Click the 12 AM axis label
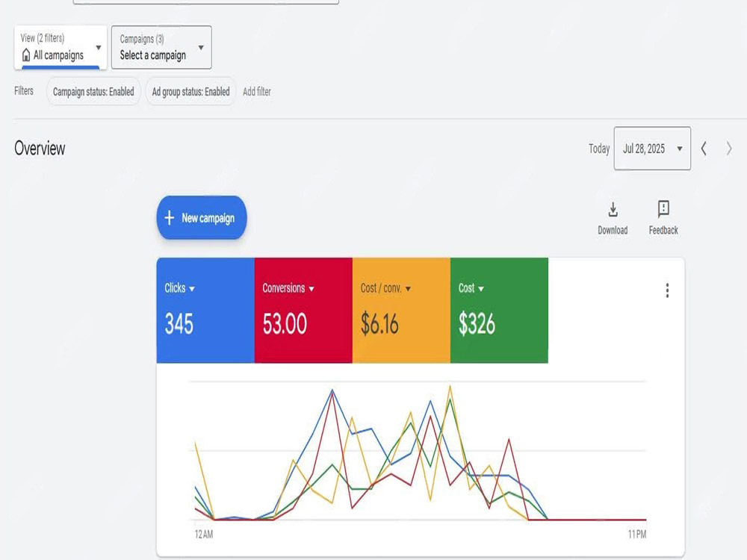Image resolution: width=747 pixels, height=560 pixels. (x=204, y=535)
